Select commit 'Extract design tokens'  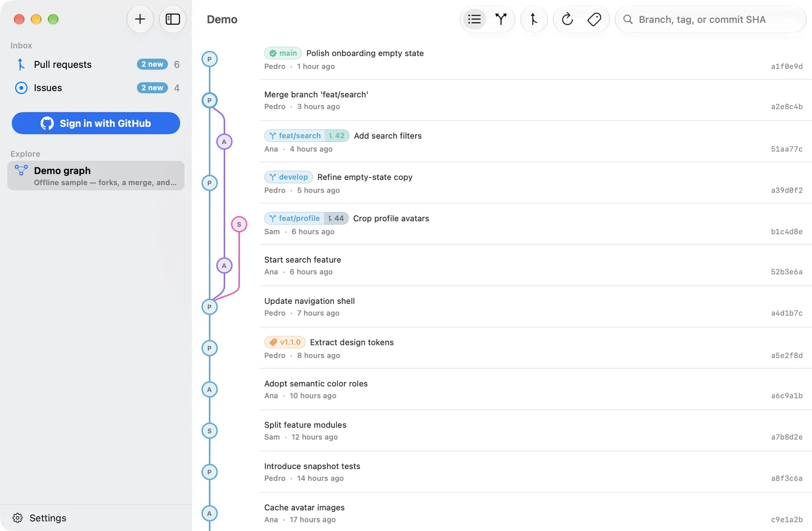[535, 348]
